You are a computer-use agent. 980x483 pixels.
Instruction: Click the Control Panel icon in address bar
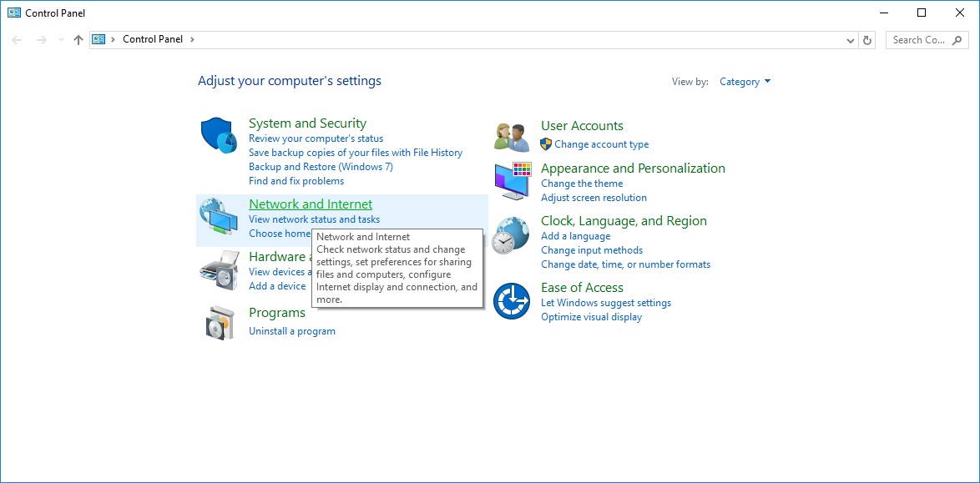click(99, 38)
